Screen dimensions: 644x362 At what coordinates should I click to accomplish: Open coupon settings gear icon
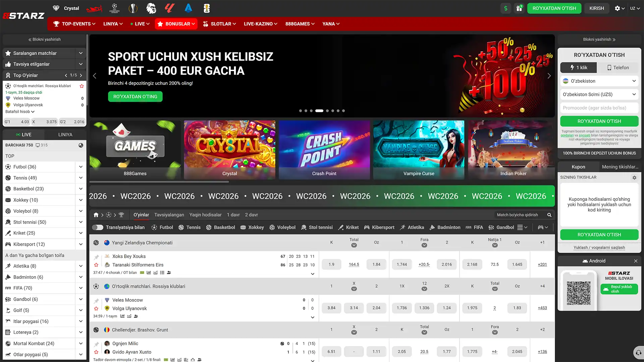[634, 178]
